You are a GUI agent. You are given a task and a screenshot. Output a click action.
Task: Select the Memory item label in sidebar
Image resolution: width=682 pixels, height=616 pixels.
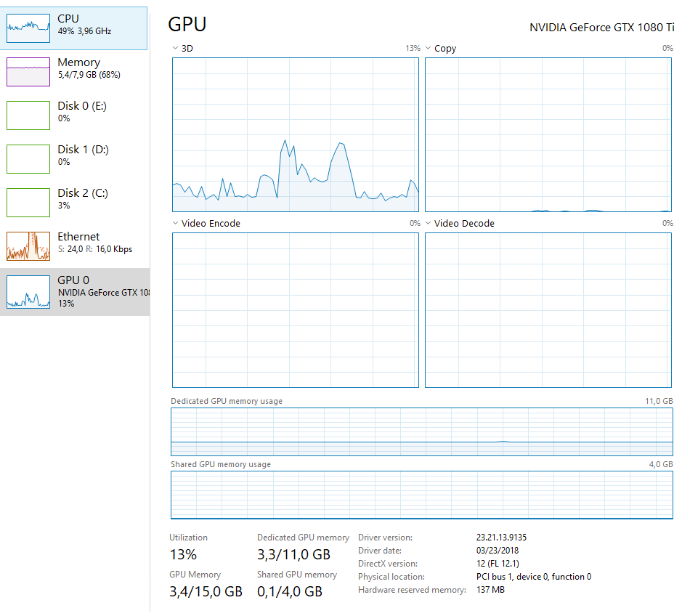78,62
